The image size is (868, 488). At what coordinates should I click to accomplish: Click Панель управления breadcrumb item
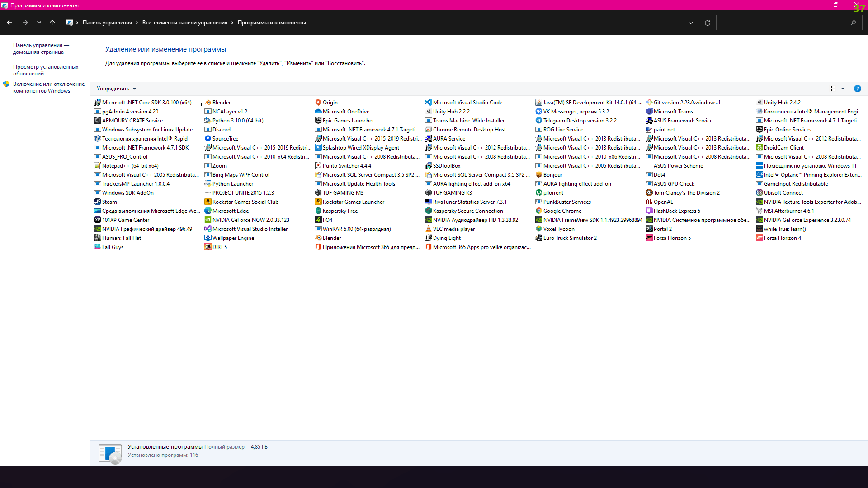pos(107,23)
